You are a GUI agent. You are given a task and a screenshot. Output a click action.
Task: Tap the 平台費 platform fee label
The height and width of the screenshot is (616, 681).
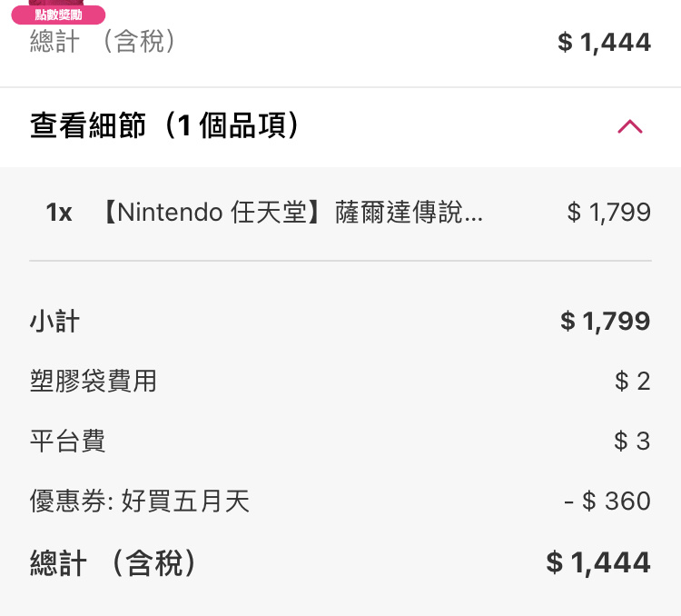click(67, 441)
